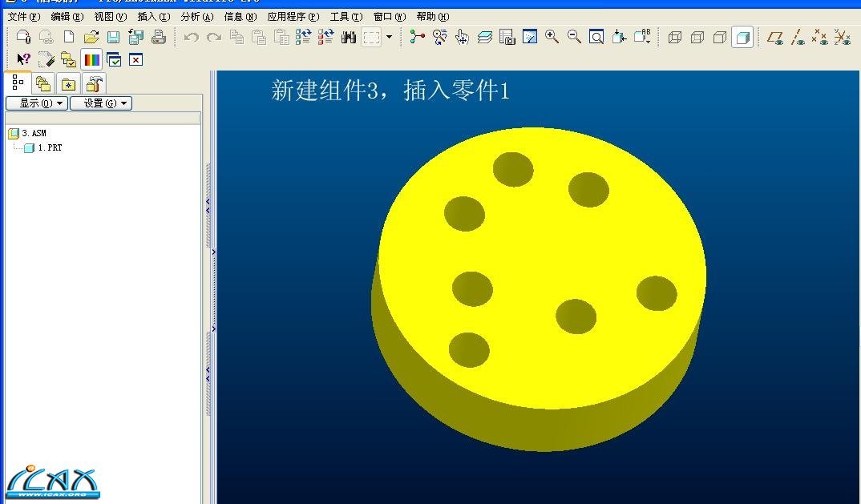Viewport: 861px width, 504px height.
Task: Open the 窗口(W) menu
Action: (x=390, y=17)
